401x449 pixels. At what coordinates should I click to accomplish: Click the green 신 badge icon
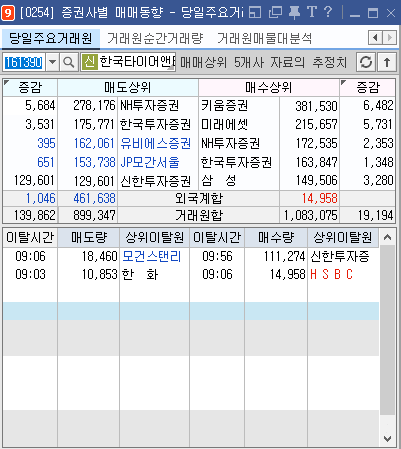coord(89,62)
